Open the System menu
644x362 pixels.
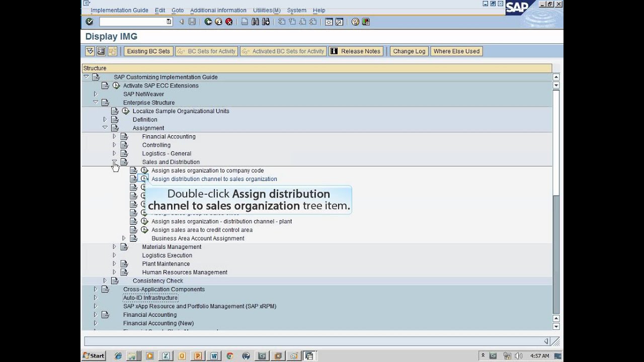click(297, 10)
